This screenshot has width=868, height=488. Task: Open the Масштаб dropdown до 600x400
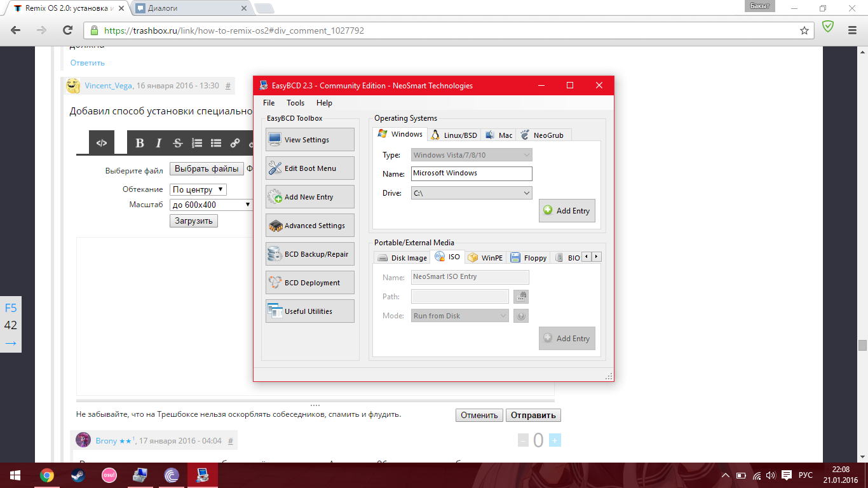(x=212, y=205)
